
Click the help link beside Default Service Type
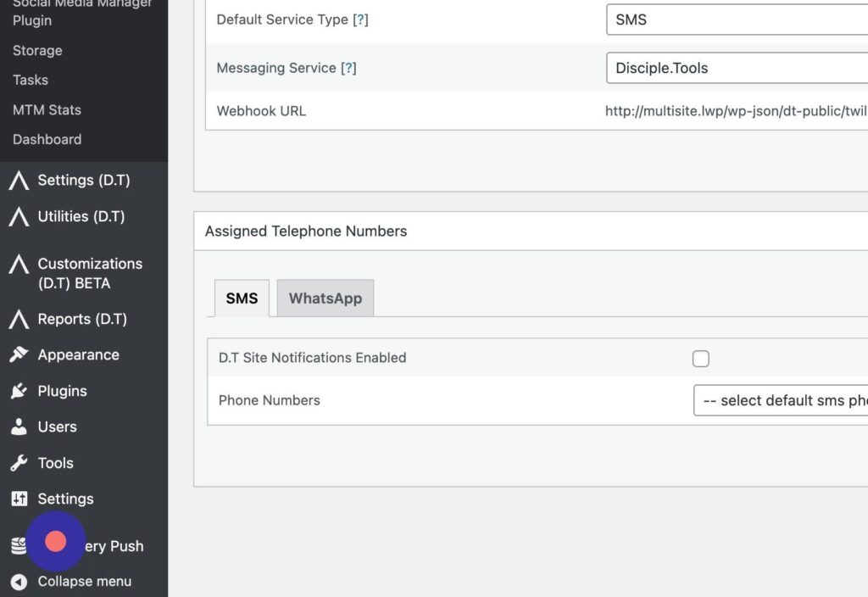pyautogui.click(x=360, y=20)
